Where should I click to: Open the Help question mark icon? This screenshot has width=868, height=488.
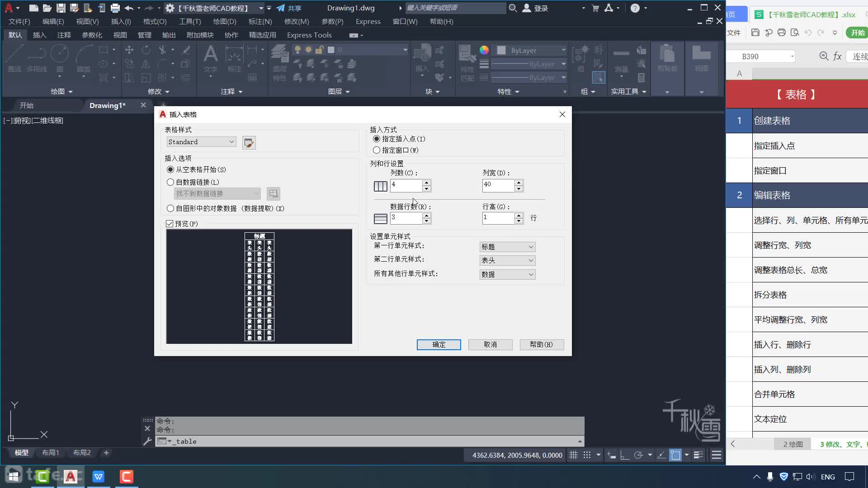pyautogui.click(x=635, y=8)
